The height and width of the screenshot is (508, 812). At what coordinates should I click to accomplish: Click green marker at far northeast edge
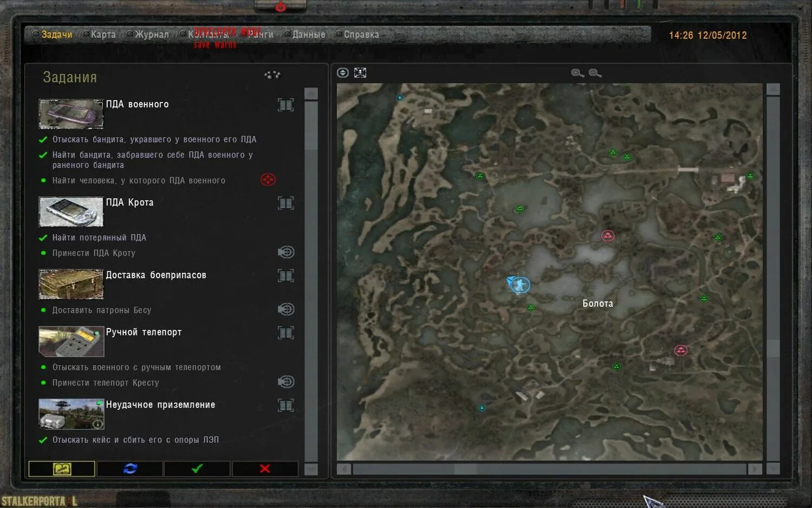(750, 176)
